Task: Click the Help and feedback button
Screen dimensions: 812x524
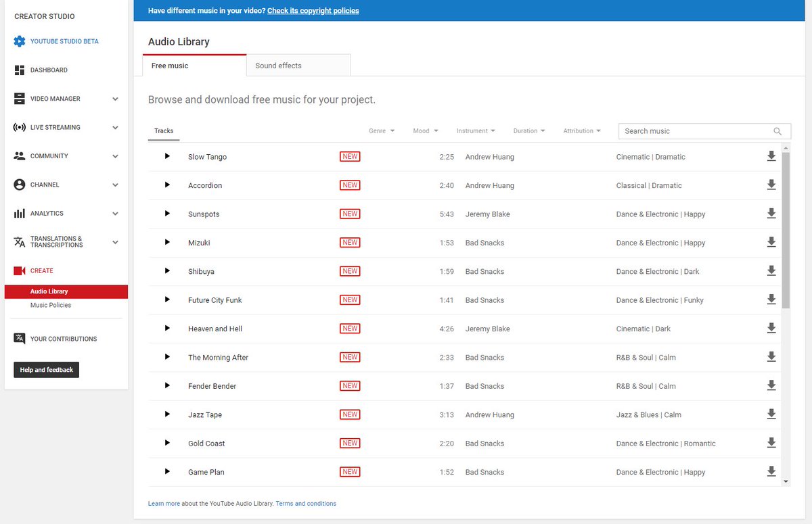Action: (46, 370)
